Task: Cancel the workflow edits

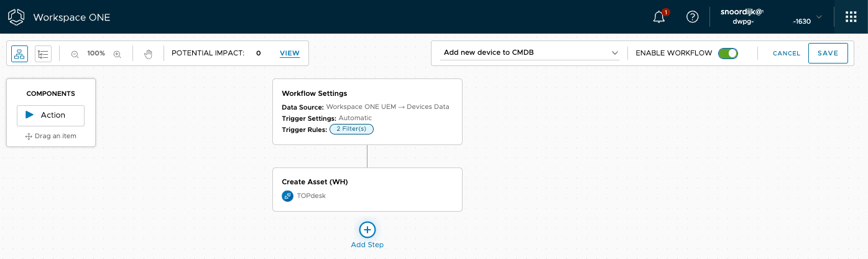Action: tap(786, 54)
